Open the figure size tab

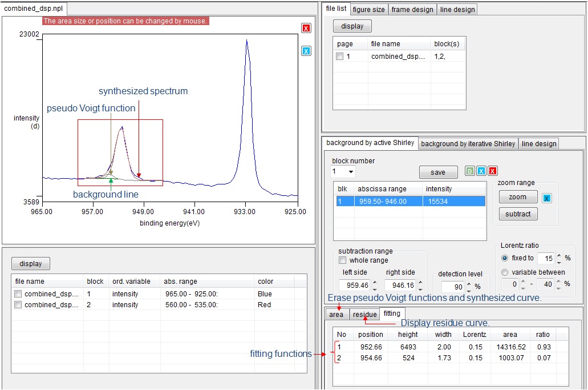click(368, 9)
